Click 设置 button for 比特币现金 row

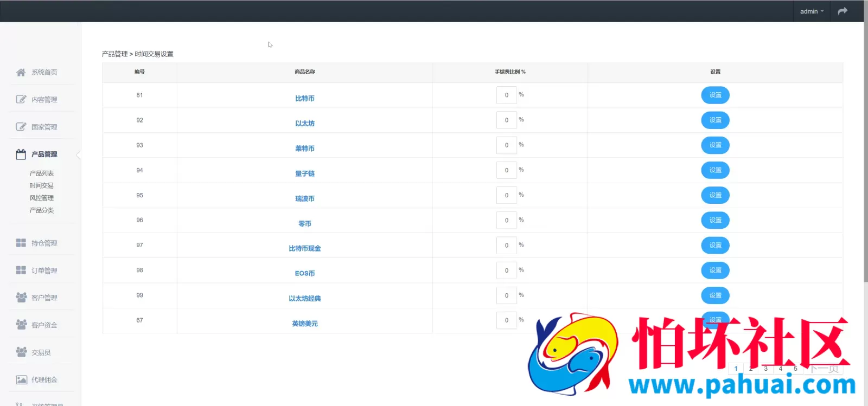click(x=715, y=245)
